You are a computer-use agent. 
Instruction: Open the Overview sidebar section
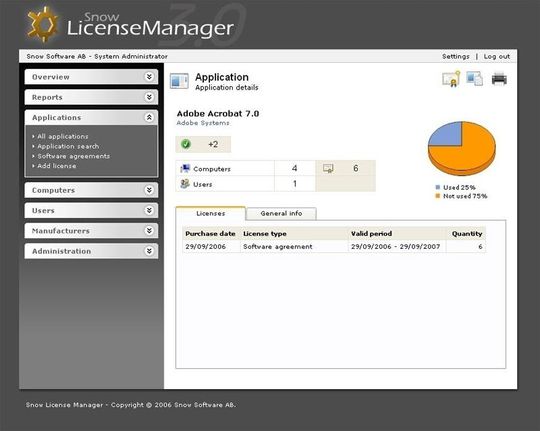(x=91, y=77)
